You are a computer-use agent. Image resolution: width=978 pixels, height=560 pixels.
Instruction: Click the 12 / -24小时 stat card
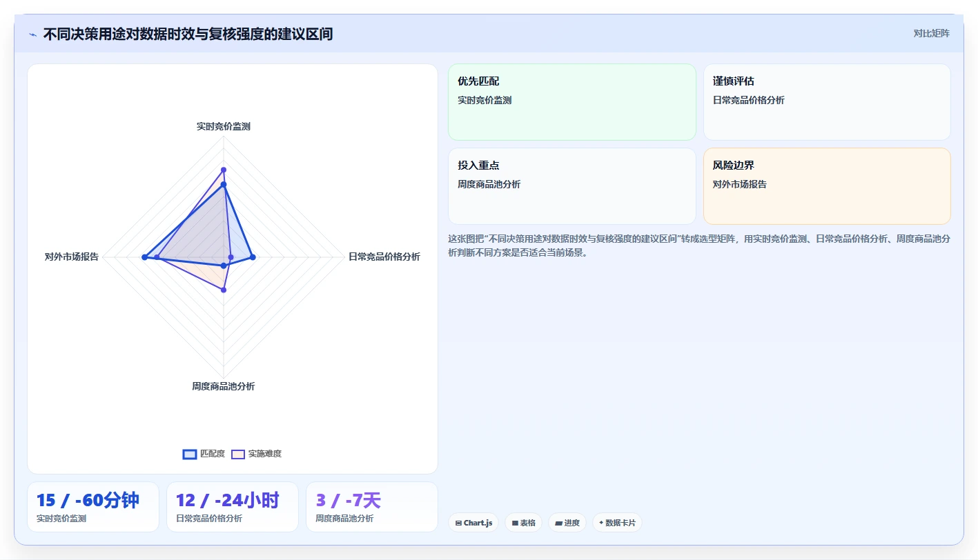tap(233, 507)
